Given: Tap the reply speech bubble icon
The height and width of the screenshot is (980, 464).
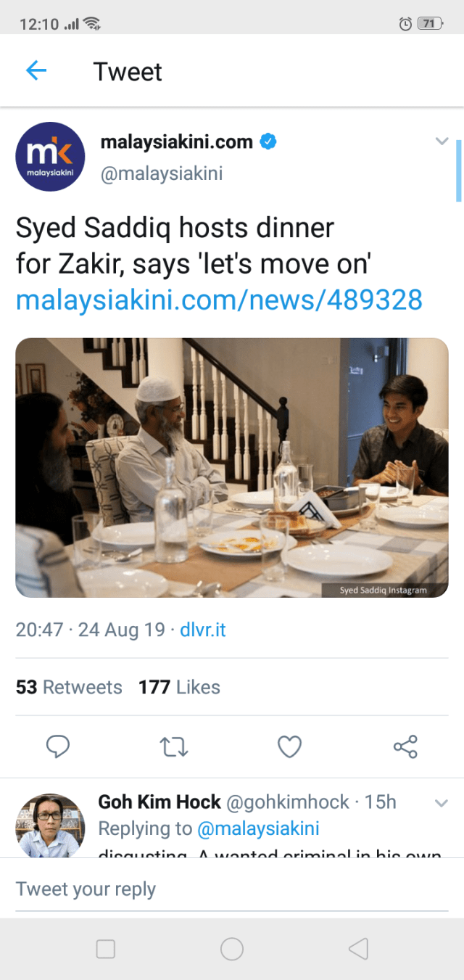Looking at the screenshot, I should tap(57, 746).
